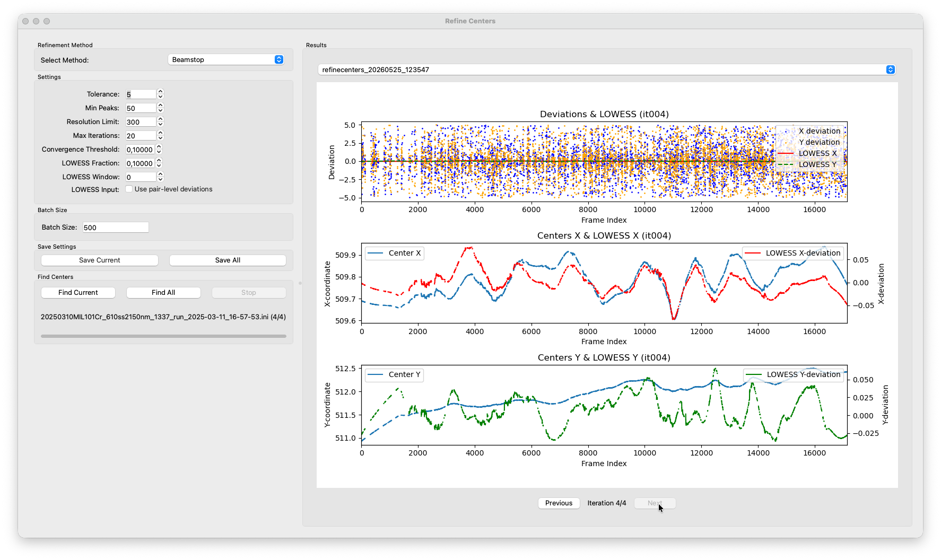Increase the Tolerance value with up arrow
Image resolution: width=941 pixels, height=560 pixels.
click(x=160, y=91)
